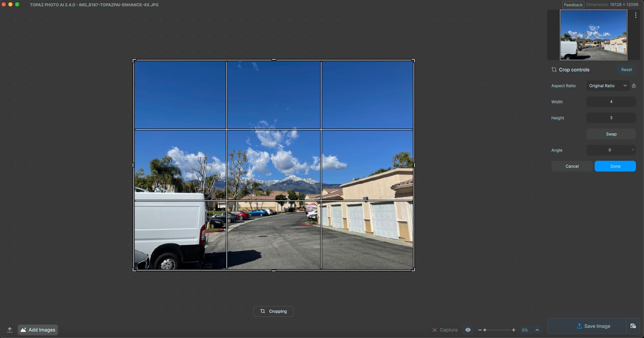Viewport: 644px width, 338px height.
Task: Click the crop icon beside Crop controls
Action: 554,69
